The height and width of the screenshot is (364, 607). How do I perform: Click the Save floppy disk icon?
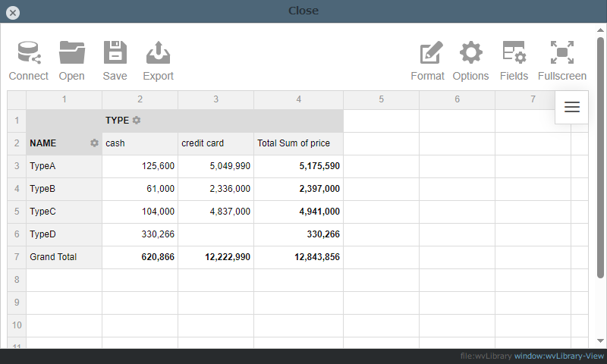[x=115, y=53]
